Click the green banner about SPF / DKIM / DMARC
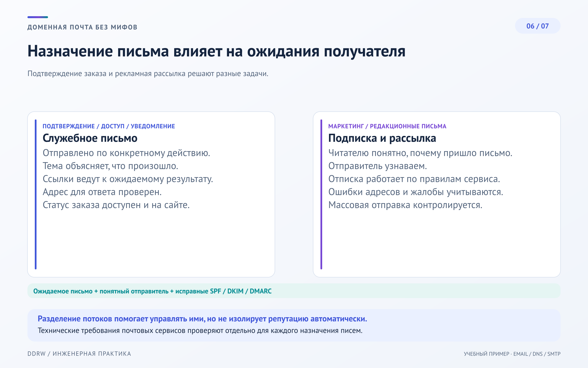 (x=294, y=291)
